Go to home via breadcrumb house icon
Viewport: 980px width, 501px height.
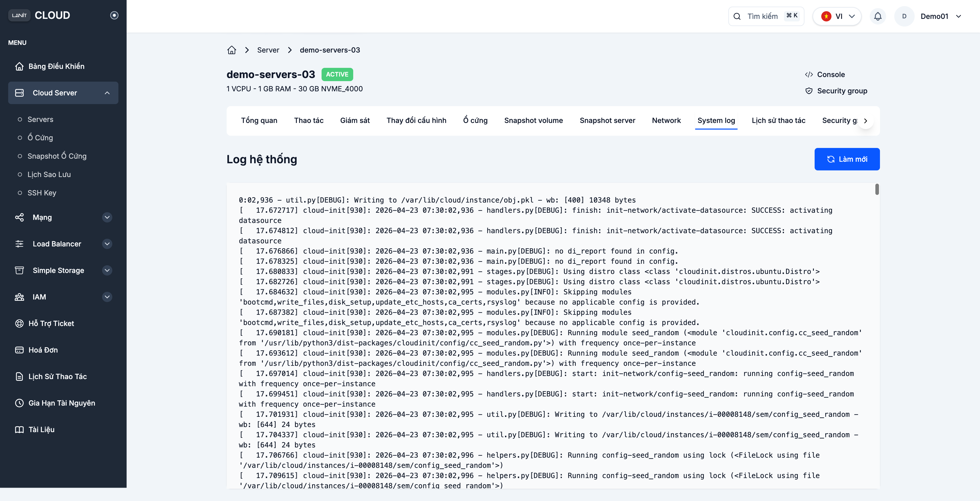point(232,50)
